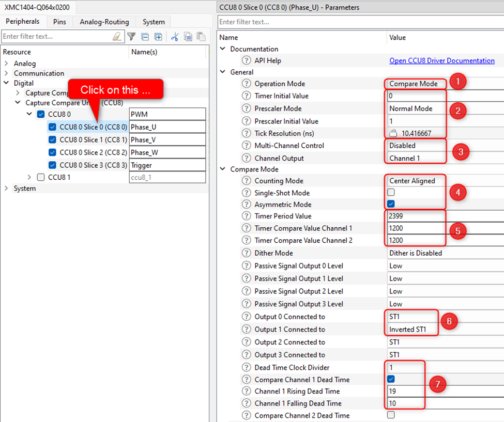Select the cut scissors icon

pyautogui.click(x=174, y=37)
